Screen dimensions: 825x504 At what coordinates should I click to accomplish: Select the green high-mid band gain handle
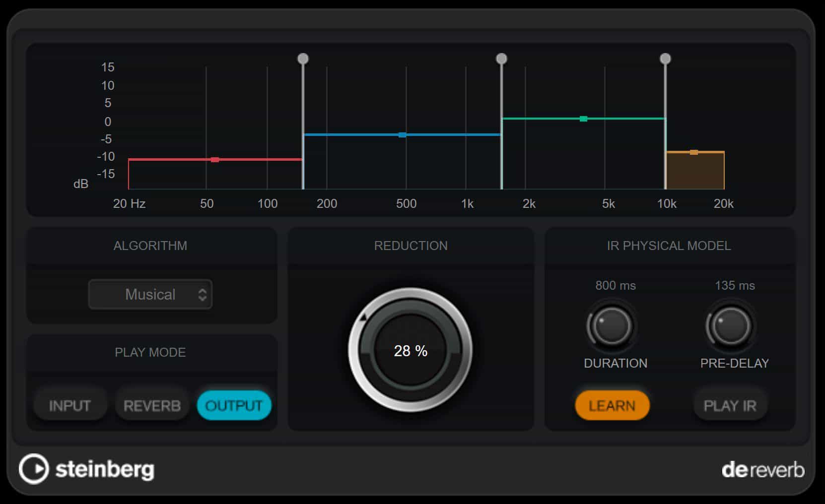click(x=583, y=119)
